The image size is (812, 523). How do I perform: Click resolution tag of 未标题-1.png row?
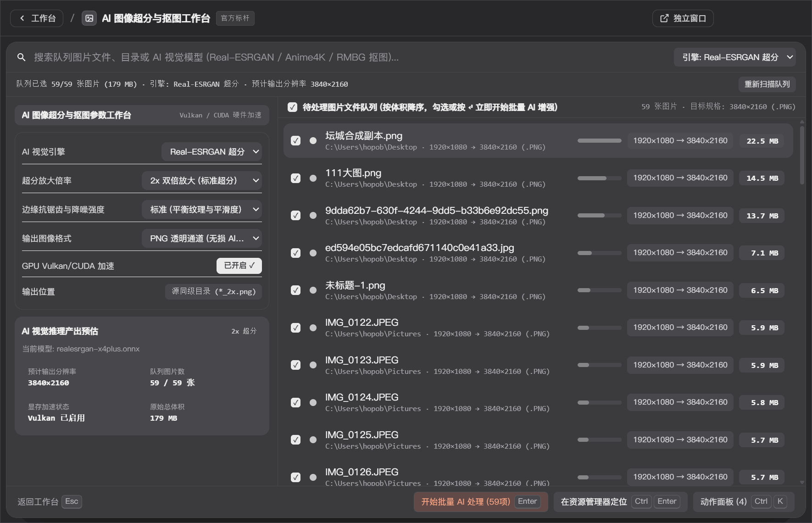point(680,290)
